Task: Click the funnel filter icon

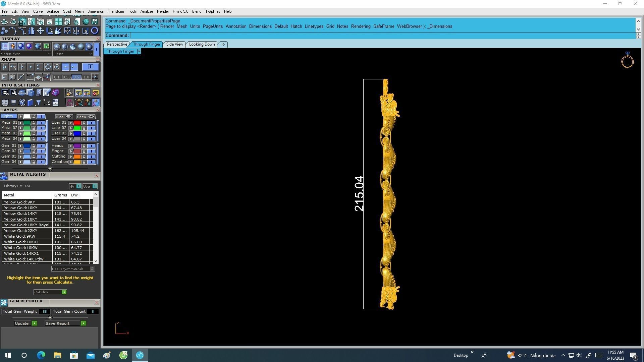Action: pos(38,103)
